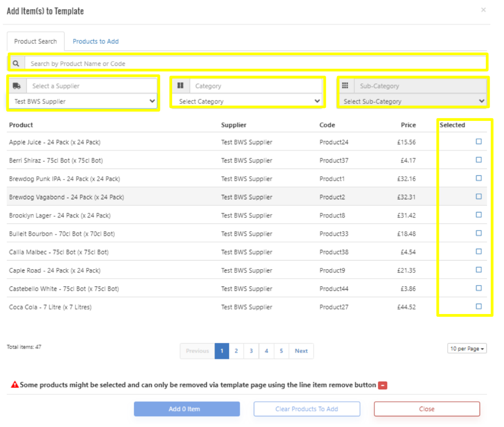This screenshot has width=504, height=427.
Task: Click the red line item remove icon
Action: pyautogui.click(x=383, y=386)
